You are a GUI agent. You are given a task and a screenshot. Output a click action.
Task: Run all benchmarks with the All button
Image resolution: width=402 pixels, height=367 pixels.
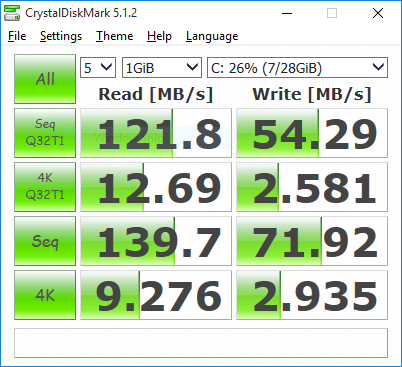(45, 79)
